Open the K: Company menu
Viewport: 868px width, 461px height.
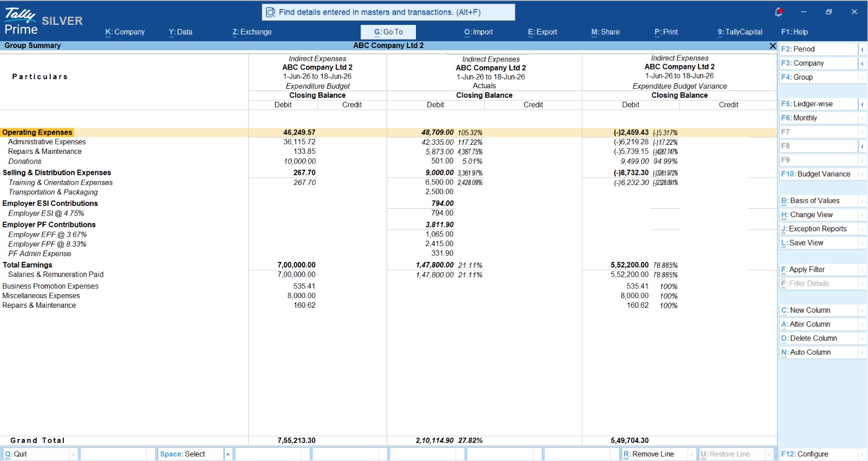click(x=125, y=32)
